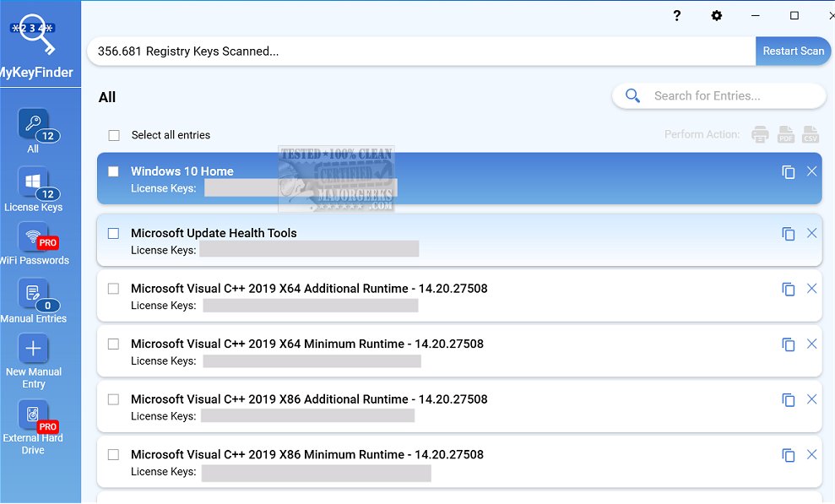Tick the Windows 10 Home checkbox

click(x=114, y=171)
